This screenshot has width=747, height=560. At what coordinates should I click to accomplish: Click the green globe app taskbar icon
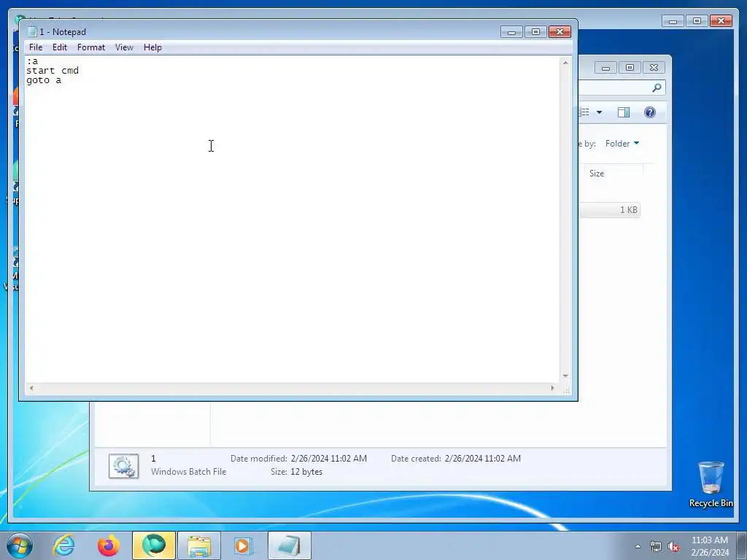pyautogui.click(x=153, y=545)
